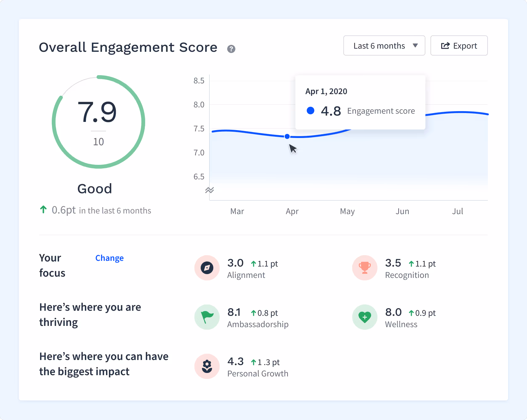The height and width of the screenshot is (420, 527).
Task: Open the Last 6 months dropdown
Action: click(x=384, y=45)
